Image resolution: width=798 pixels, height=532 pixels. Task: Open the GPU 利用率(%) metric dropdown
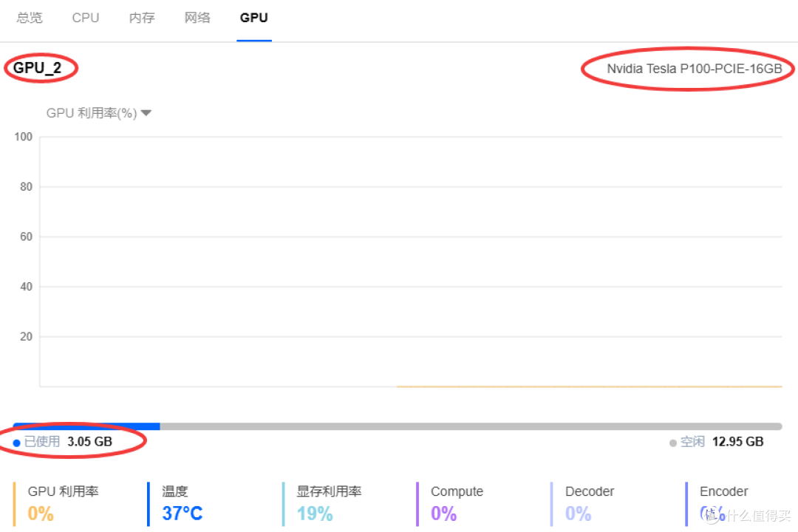click(99, 113)
